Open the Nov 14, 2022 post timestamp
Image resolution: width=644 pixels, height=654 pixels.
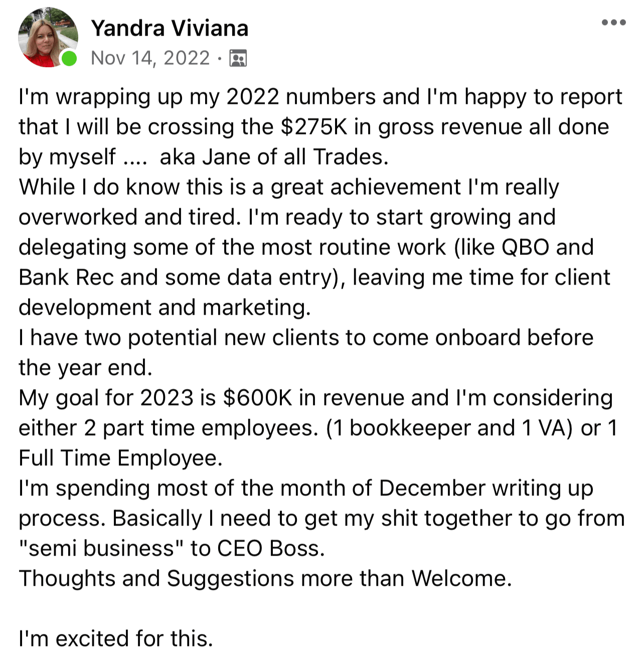[150, 58]
